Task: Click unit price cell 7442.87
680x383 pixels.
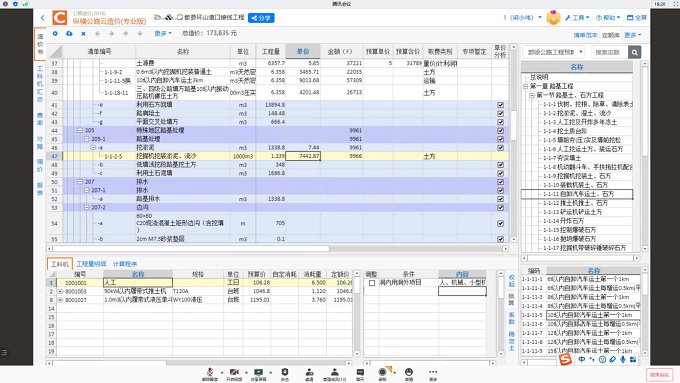Action: (x=303, y=156)
